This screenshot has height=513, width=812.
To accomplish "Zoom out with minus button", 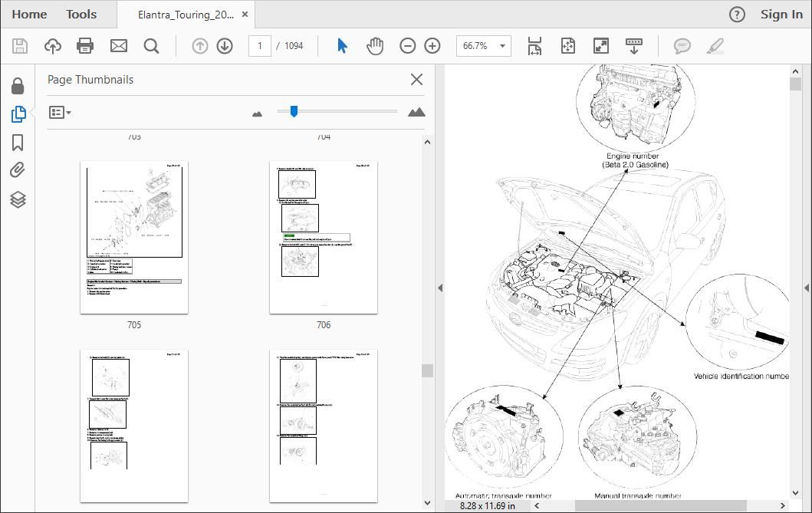I will [x=408, y=46].
